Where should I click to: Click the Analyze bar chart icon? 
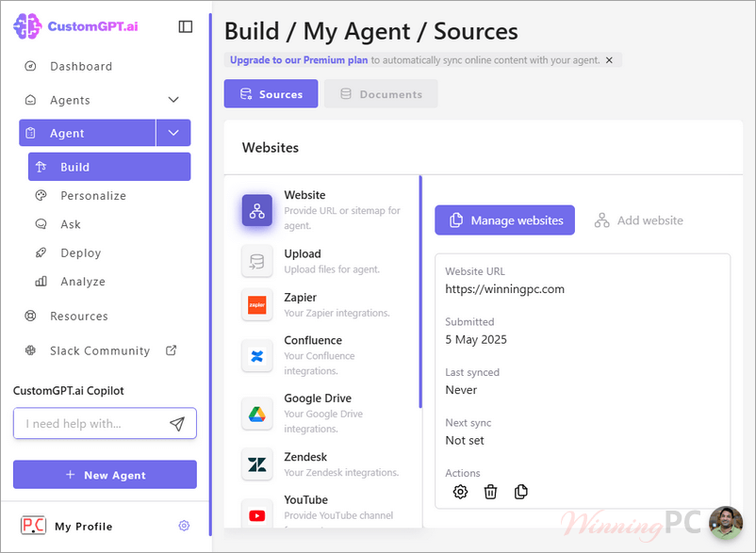pyautogui.click(x=41, y=282)
